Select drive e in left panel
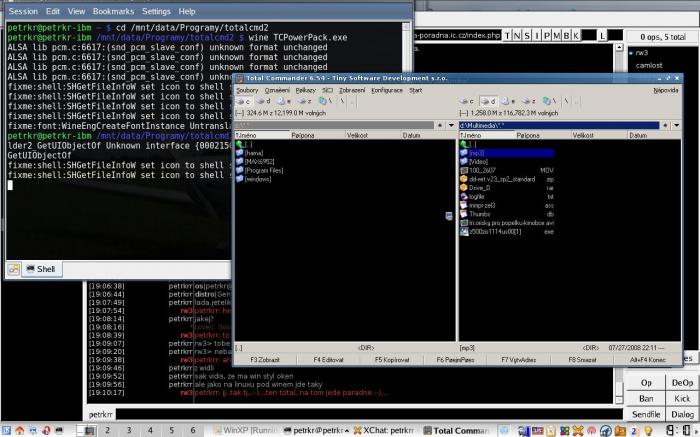This screenshot has height=437, width=700. (284, 101)
